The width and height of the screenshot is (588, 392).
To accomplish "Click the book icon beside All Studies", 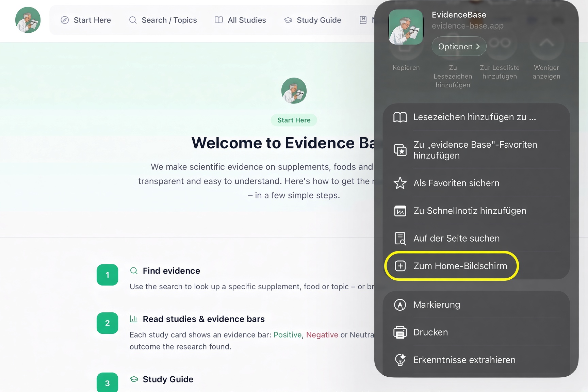I will click(x=219, y=20).
